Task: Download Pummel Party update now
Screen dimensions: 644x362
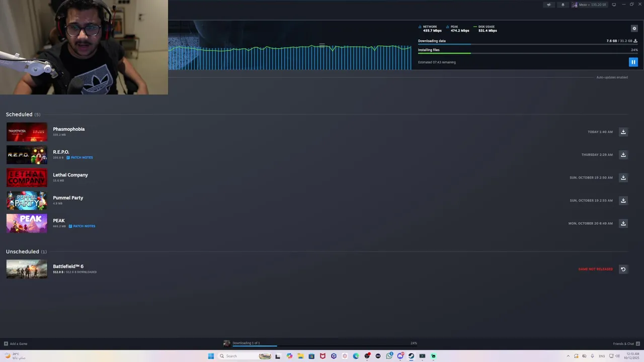Action: point(623,200)
